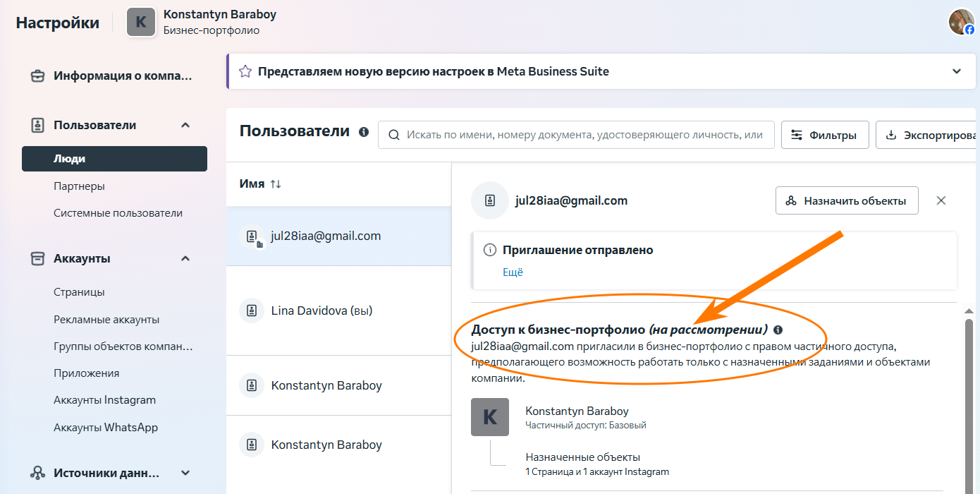Click the info icon in Приглашение отправлено notice
The image size is (980, 494).
[x=489, y=251]
